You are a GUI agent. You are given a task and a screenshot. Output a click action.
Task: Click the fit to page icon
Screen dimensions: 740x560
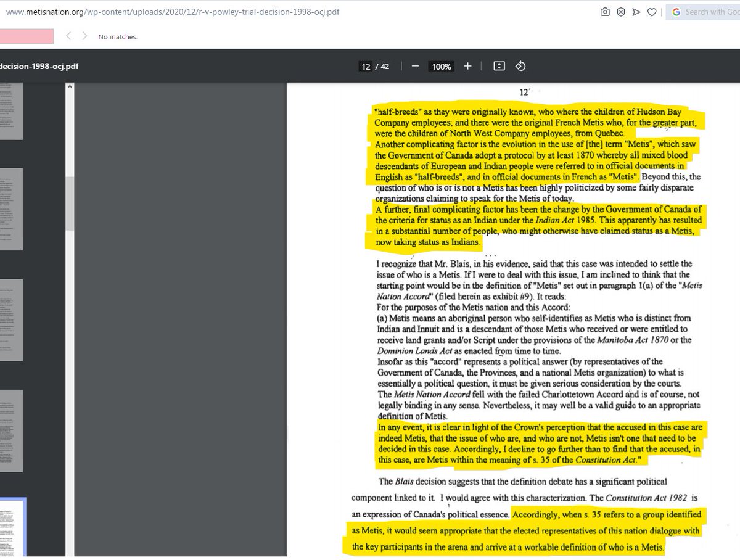click(x=499, y=66)
